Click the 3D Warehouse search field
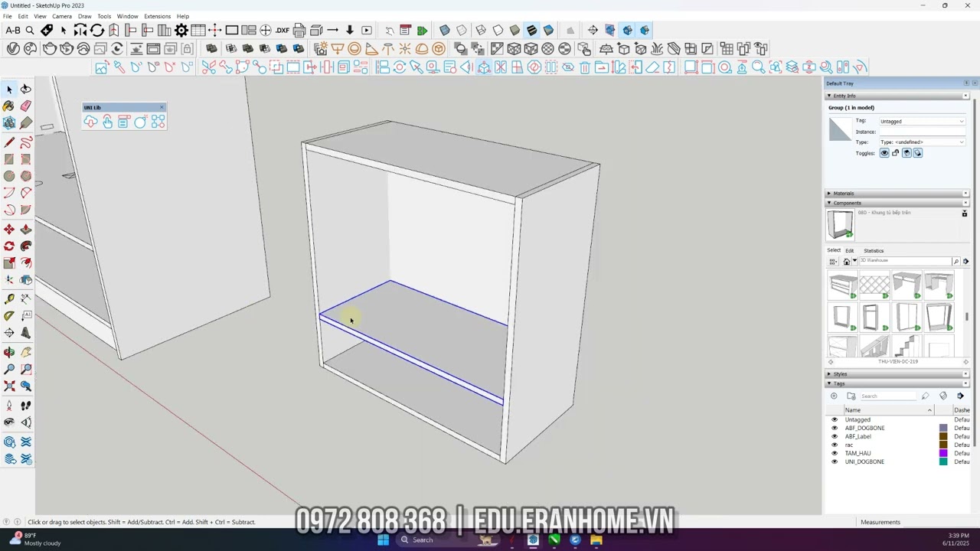Image resolution: width=980 pixels, height=551 pixels. [x=904, y=261]
